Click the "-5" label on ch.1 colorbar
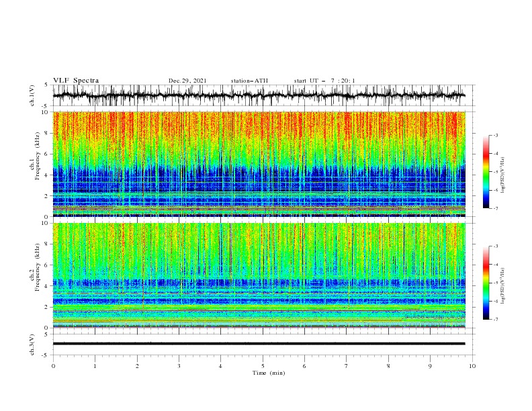The width and height of the screenshot is (532, 411). coord(496,172)
